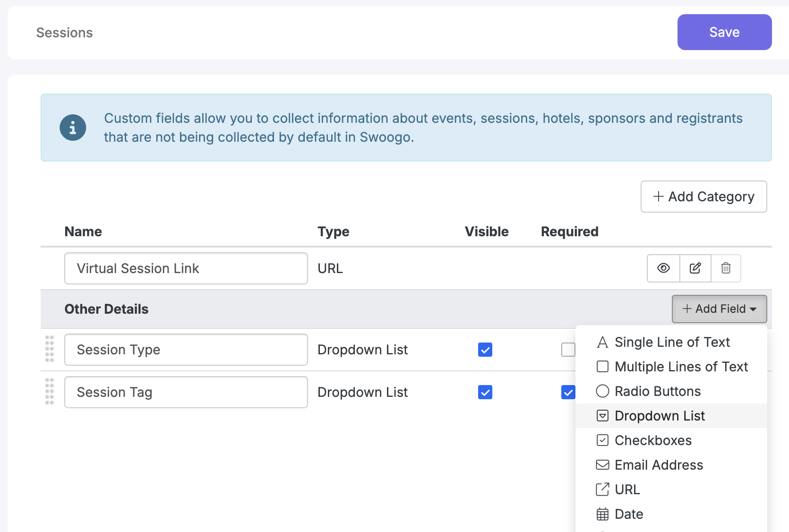Image resolution: width=789 pixels, height=532 pixels.
Task: Choose Checkboxes field type
Action: tap(652, 440)
